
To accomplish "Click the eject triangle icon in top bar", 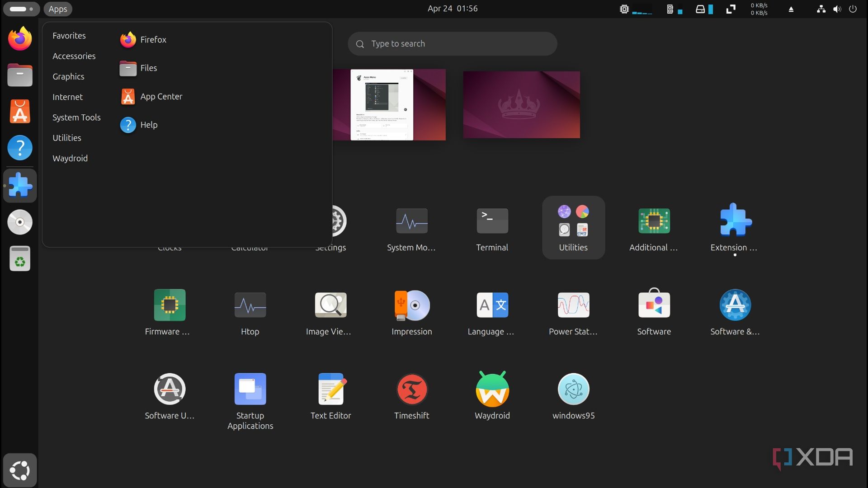I will coord(791,9).
